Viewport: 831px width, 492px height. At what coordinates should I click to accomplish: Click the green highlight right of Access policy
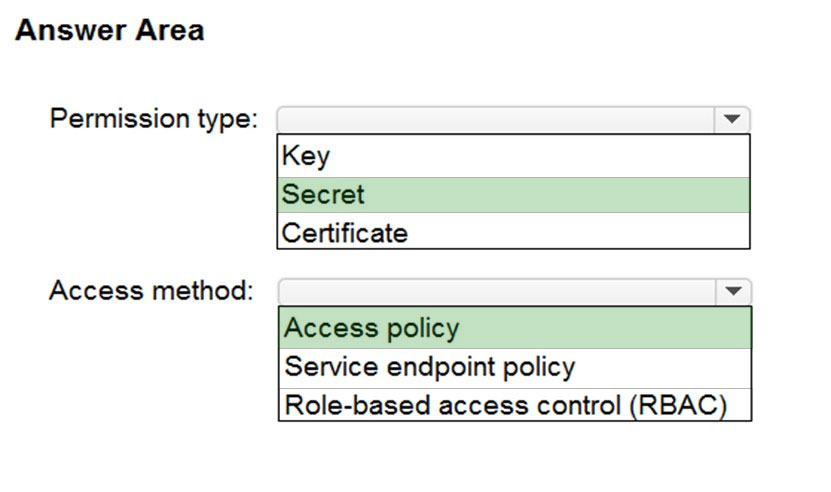coord(605,328)
